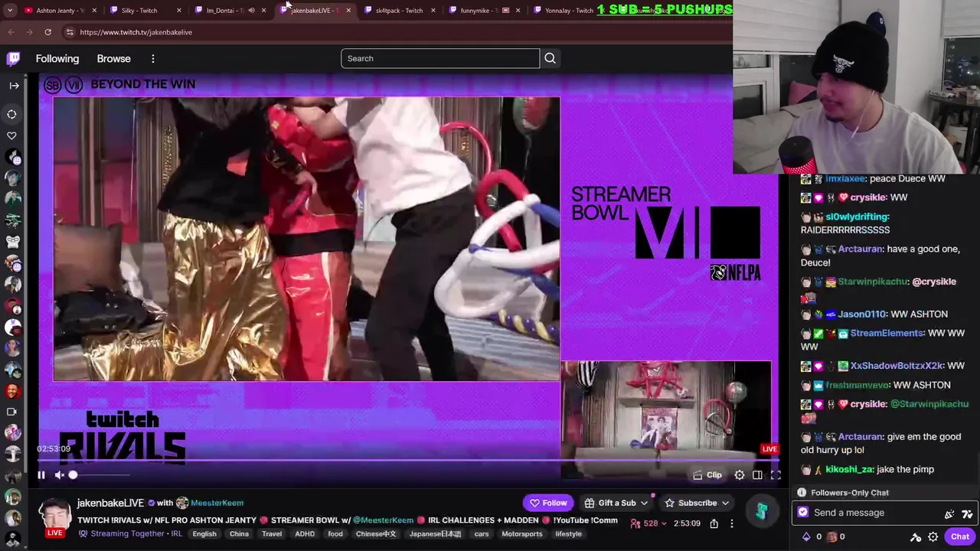The image size is (980, 551).
Task: Open the browser tab search dropdown
Action: click(x=10, y=11)
